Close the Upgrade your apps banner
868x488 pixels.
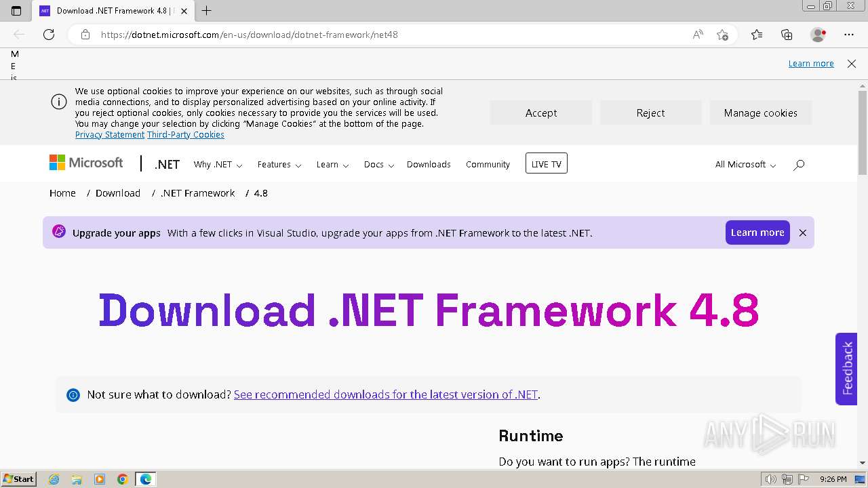[803, 232]
